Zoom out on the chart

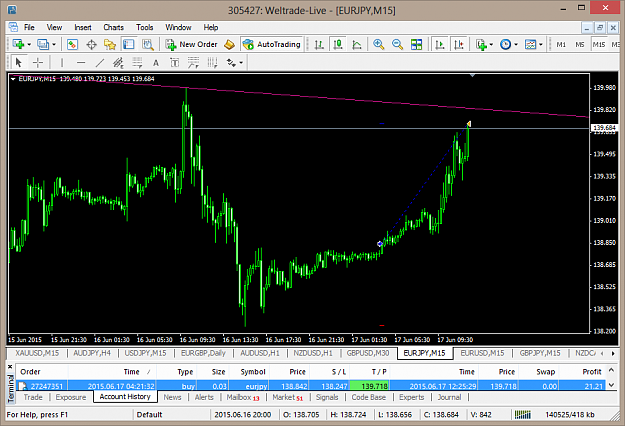[x=397, y=44]
